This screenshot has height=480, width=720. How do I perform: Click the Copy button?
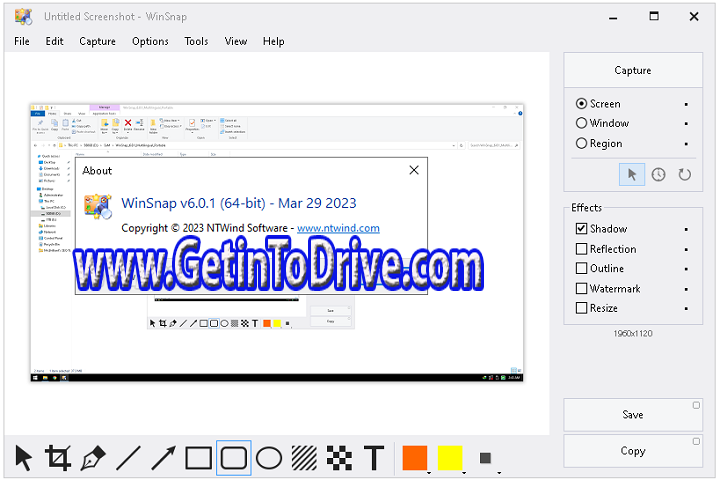coord(633,451)
